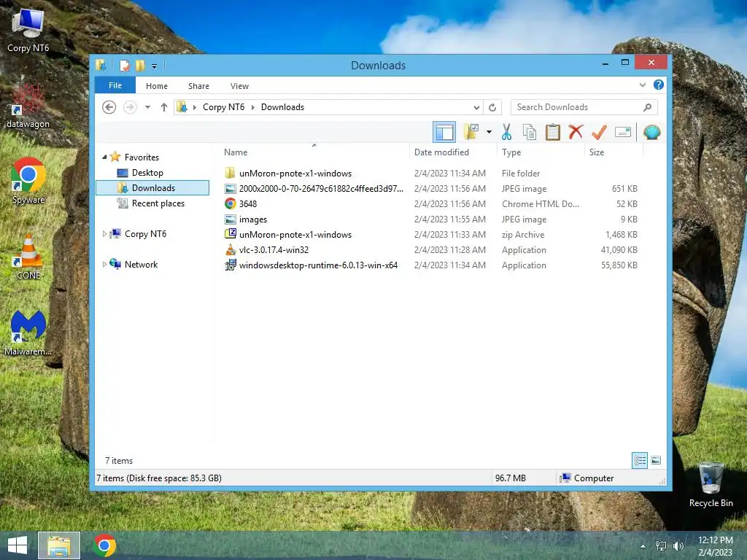Open the Customize Quick Access Toolbar dropdown
Image resolution: width=747 pixels, height=560 pixels.
[x=155, y=66]
